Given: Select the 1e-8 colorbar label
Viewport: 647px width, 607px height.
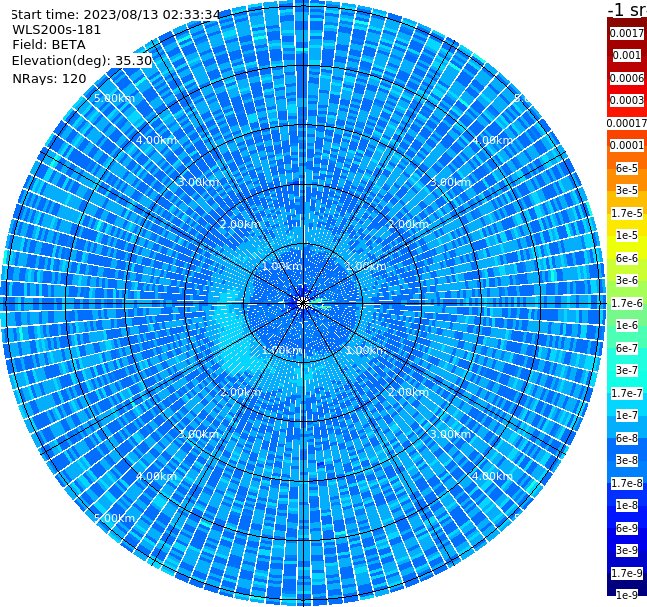Looking at the screenshot, I should [x=627, y=505].
